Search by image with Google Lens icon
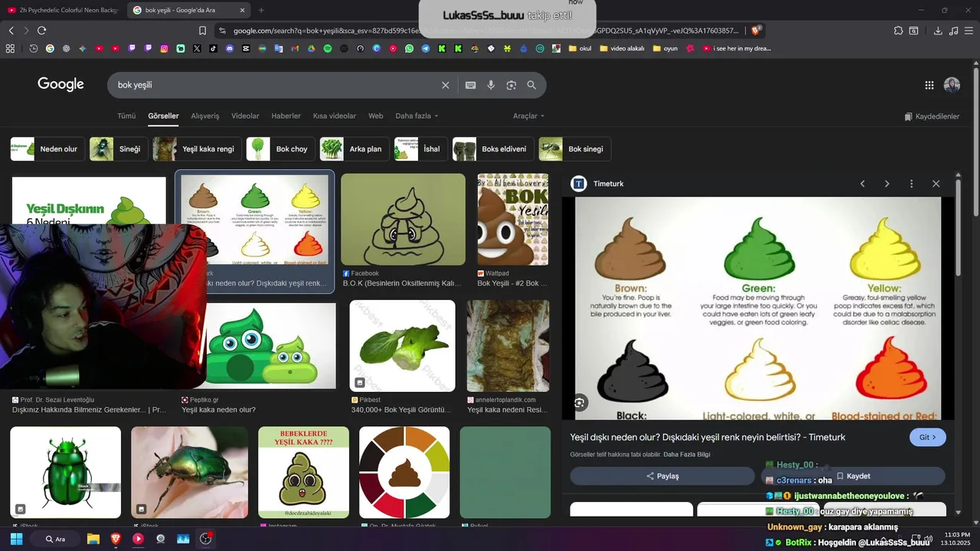Viewport: 980px width, 551px height. [511, 85]
